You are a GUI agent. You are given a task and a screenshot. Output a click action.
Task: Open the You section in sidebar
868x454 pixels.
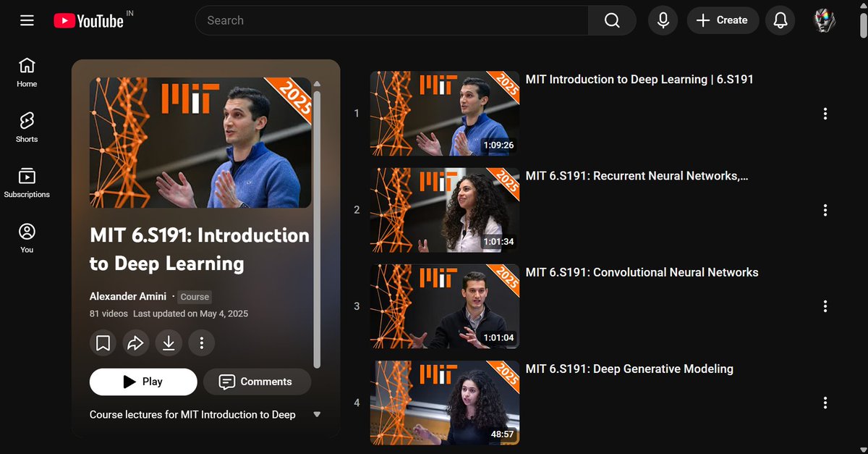tap(27, 238)
